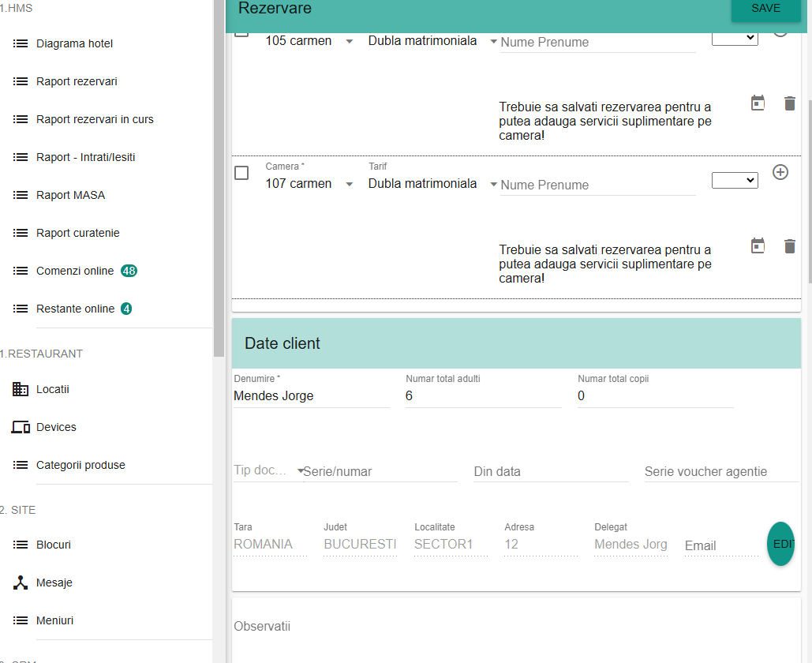Delete room 105 carmen with trash icon
Image resolution: width=812 pixels, height=663 pixels.
click(x=789, y=103)
